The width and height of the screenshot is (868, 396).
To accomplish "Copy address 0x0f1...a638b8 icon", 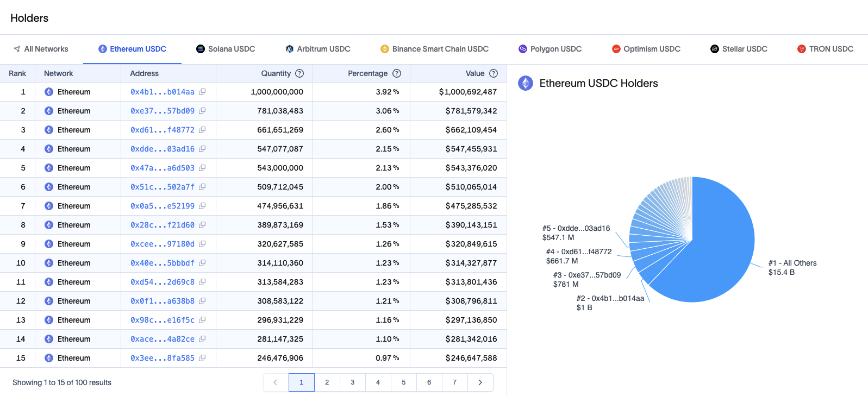I will tap(202, 301).
